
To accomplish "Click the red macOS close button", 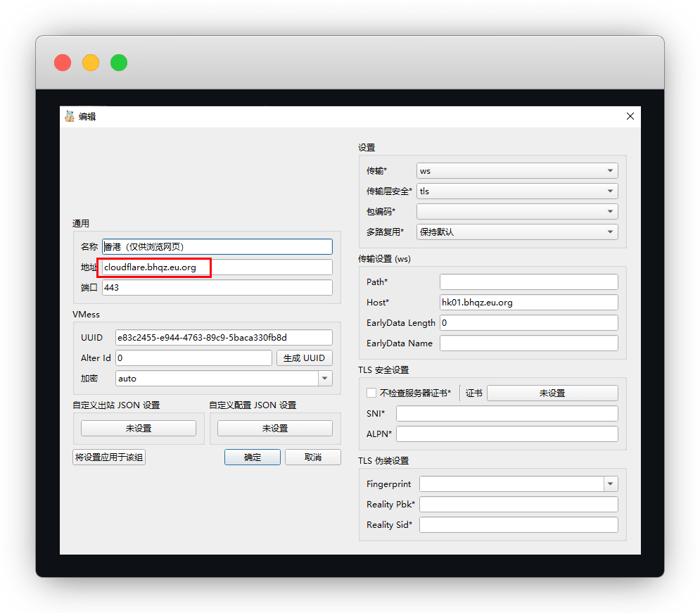I will coord(63,63).
